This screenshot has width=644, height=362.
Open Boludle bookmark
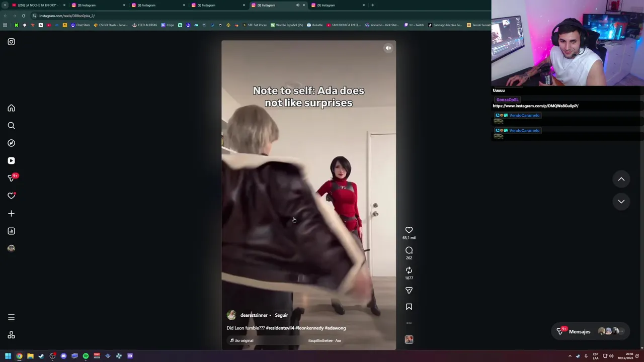coord(314,25)
